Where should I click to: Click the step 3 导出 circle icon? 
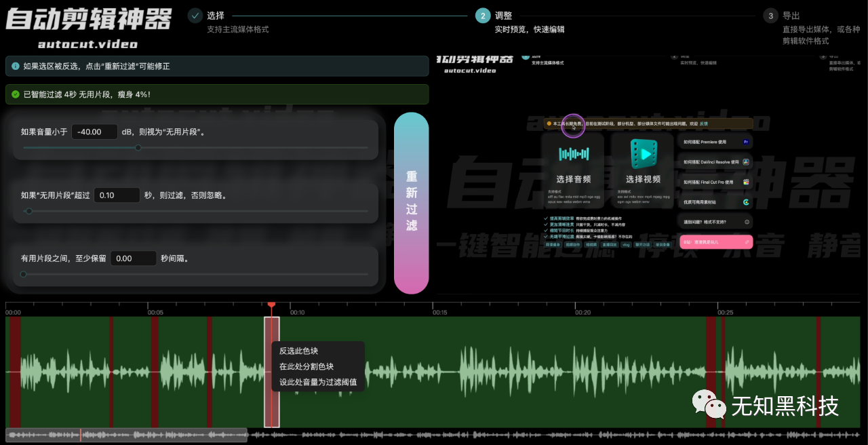pyautogui.click(x=770, y=16)
